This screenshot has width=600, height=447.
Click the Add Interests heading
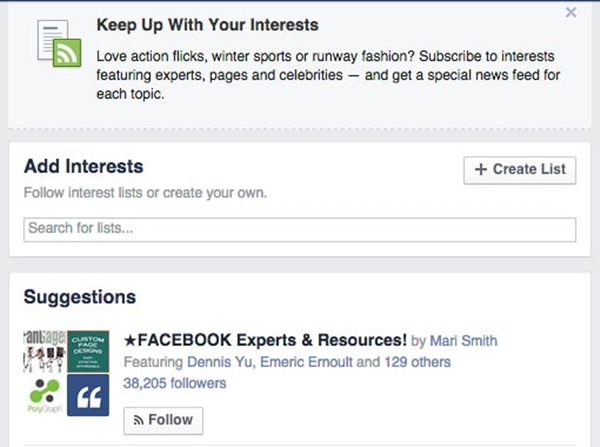[84, 166]
